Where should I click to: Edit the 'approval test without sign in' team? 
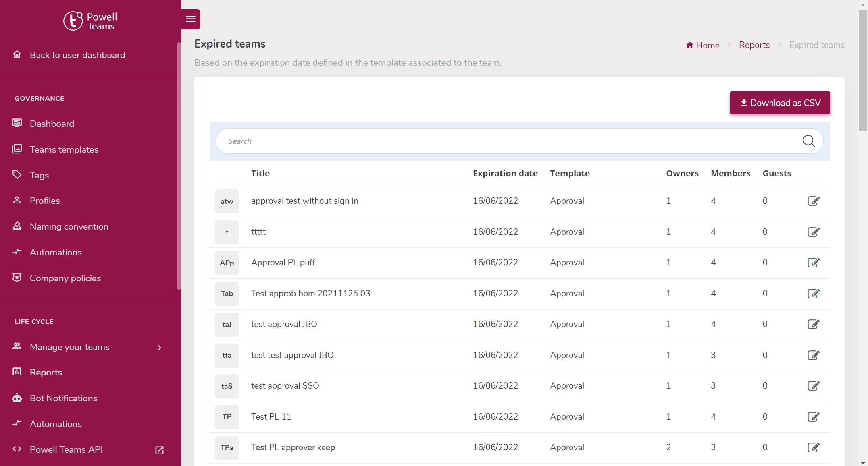pos(814,201)
